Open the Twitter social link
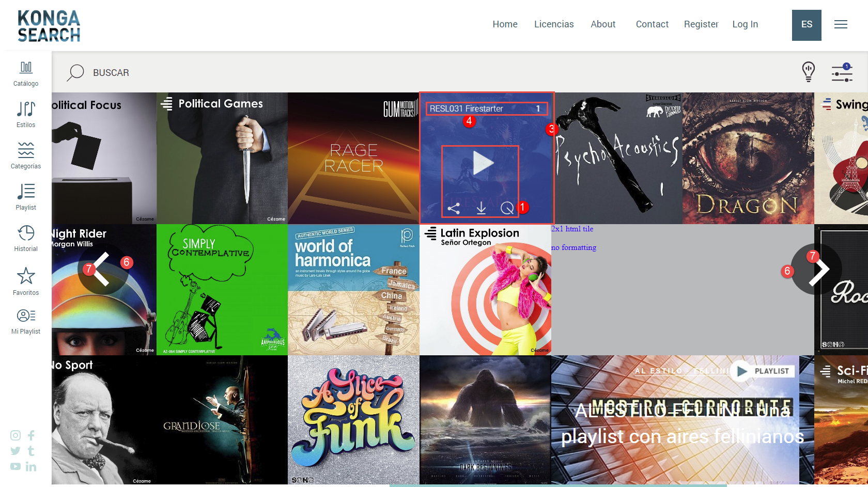Screen dimensions: 868x487 tap(16, 451)
